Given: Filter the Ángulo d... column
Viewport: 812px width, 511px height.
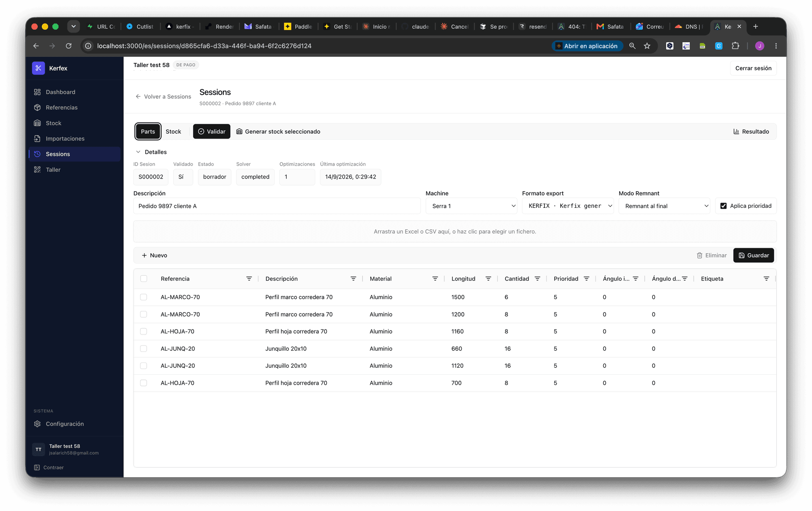Looking at the screenshot, I should point(685,279).
